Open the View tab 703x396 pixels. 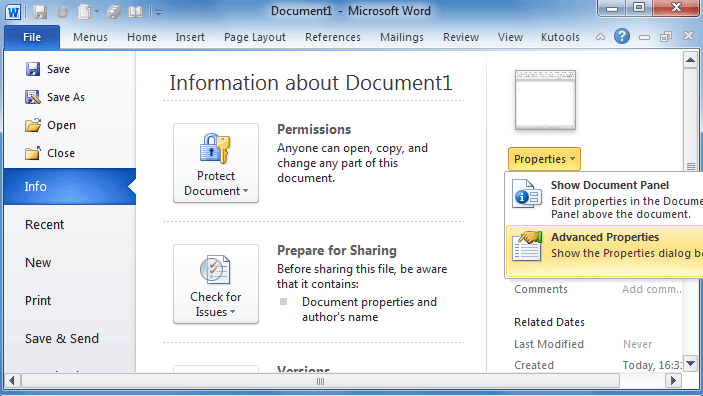[510, 37]
